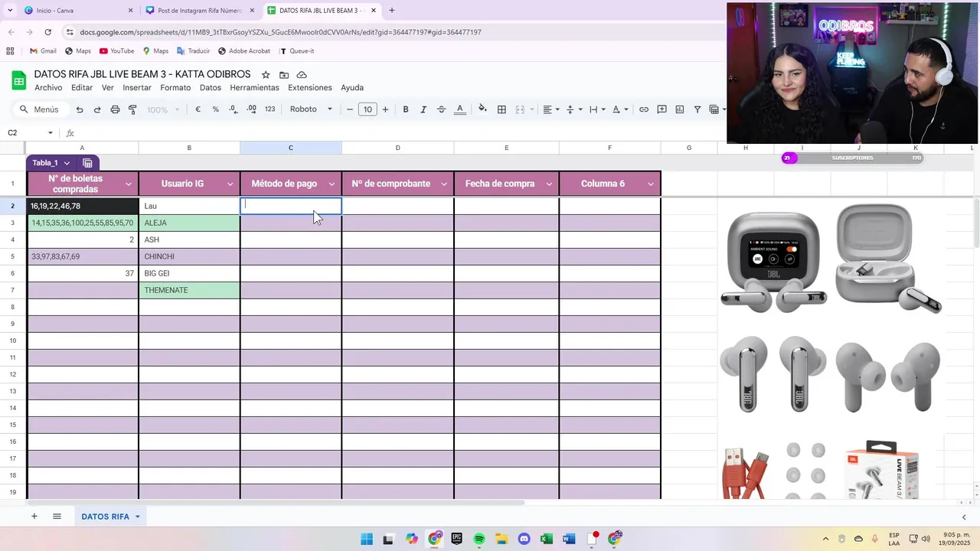Open N° de boletas compradas column dropdown
The image size is (980, 551).
point(129,184)
